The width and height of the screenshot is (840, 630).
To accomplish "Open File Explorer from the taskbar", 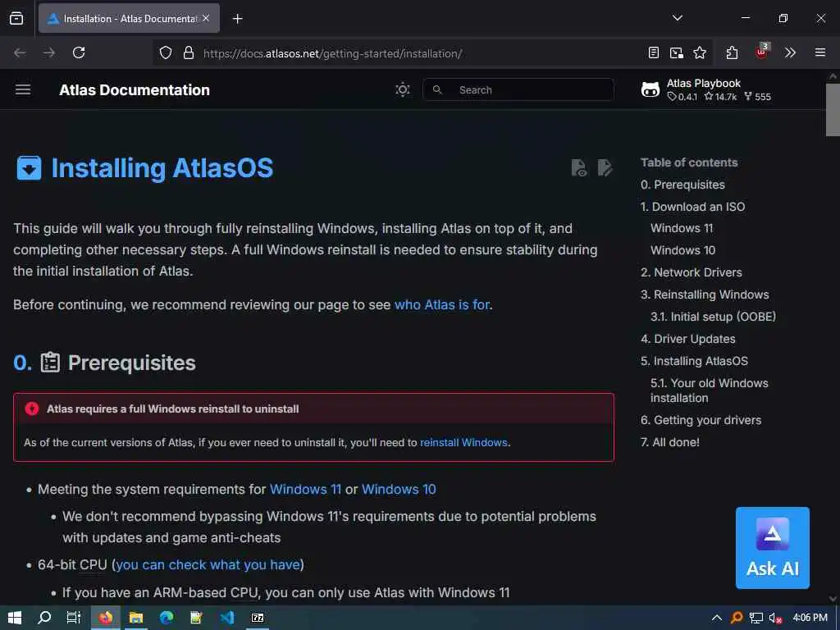I will click(x=136, y=618).
